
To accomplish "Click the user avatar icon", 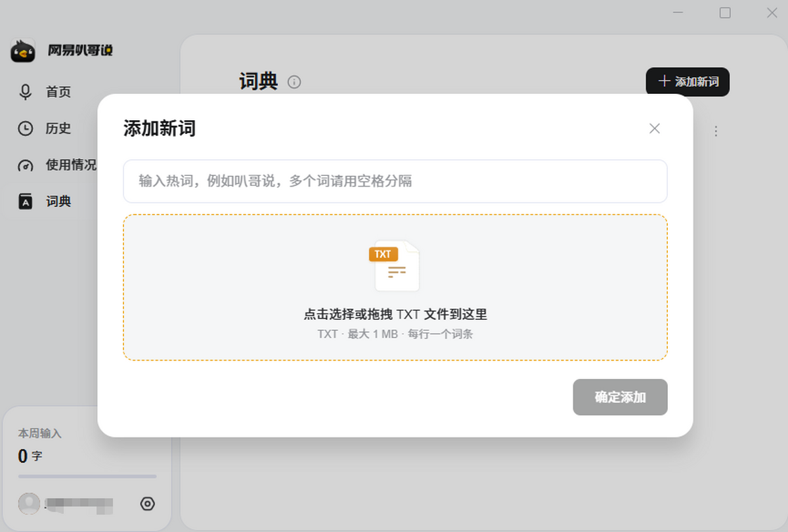I will coord(29,504).
